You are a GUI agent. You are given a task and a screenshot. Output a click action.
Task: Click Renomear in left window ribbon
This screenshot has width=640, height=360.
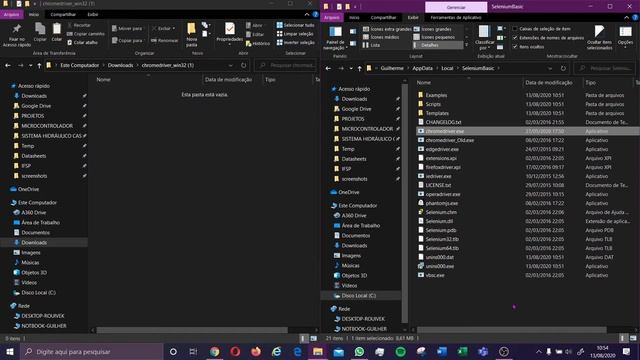(164, 40)
